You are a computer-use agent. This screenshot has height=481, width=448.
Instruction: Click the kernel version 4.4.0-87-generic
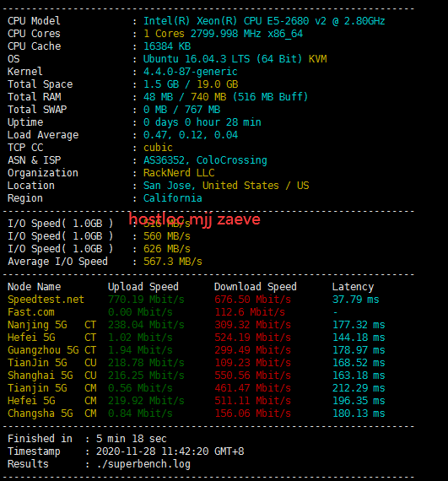(191, 72)
